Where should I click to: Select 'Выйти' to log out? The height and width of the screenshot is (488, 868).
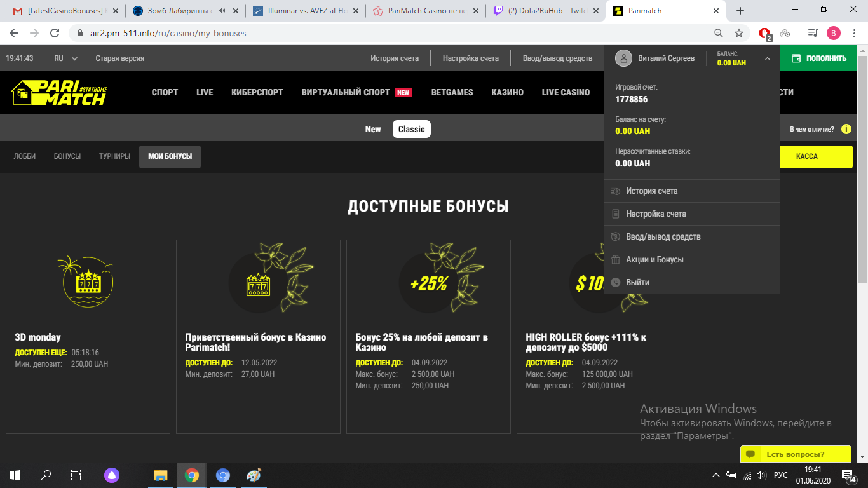pos(692,283)
